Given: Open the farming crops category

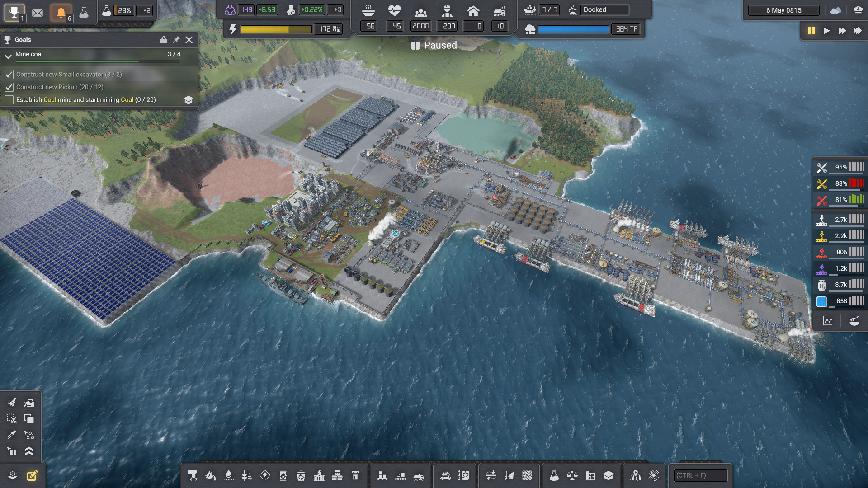Looking at the screenshot, I should (247, 475).
